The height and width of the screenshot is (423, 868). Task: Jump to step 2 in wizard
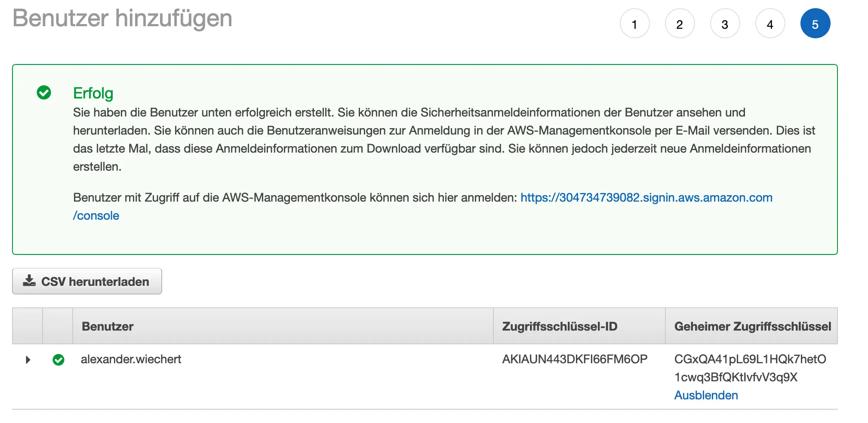click(x=680, y=24)
